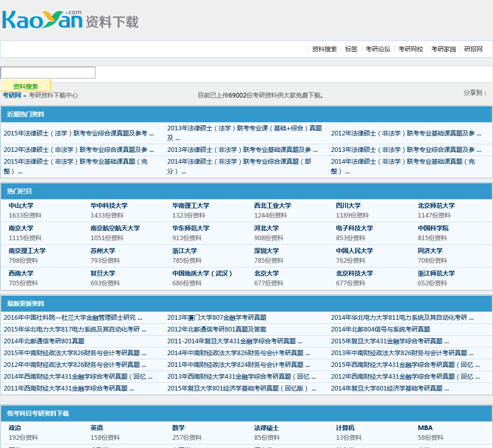Select 华东师范大学 category
This screenshot has width=493, height=448.
coord(191,228)
